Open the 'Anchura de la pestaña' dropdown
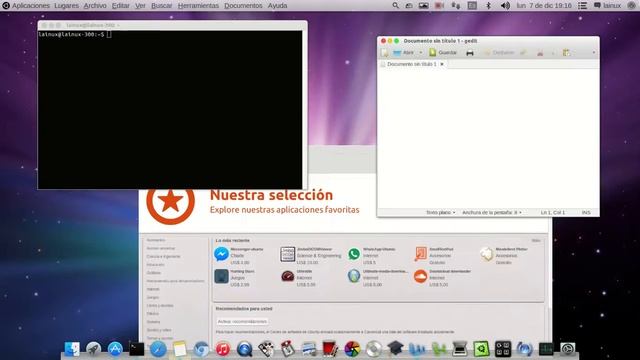The image size is (640, 360). click(x=492, y=212)
